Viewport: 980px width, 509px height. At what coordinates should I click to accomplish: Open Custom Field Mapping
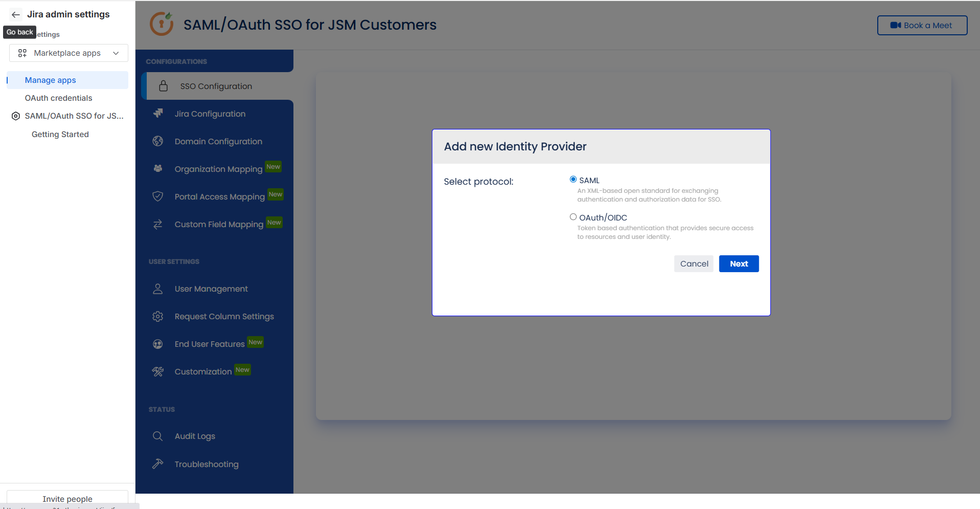219,225
